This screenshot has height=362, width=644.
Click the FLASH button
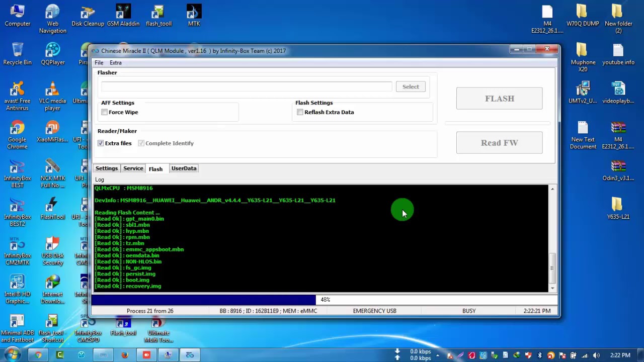point(499,99)
